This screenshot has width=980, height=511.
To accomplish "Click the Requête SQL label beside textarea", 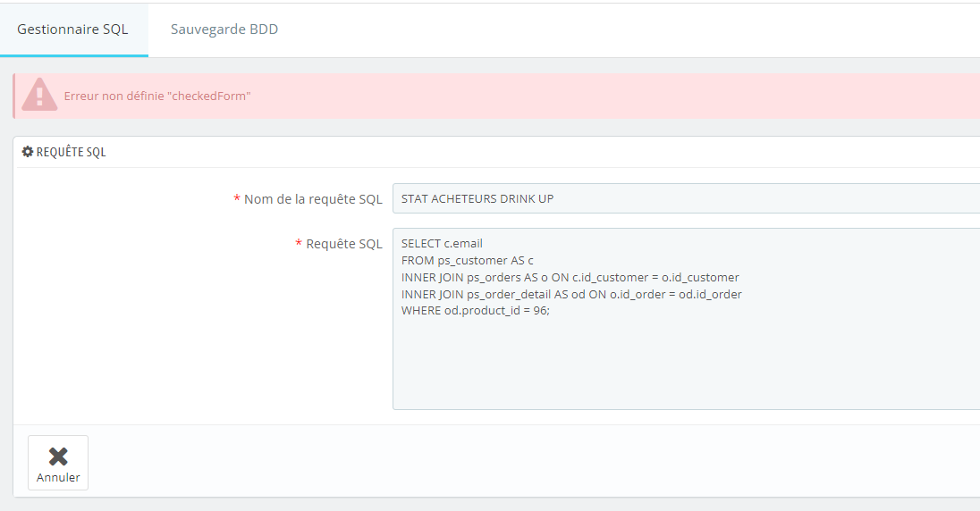I will point(343,244).
